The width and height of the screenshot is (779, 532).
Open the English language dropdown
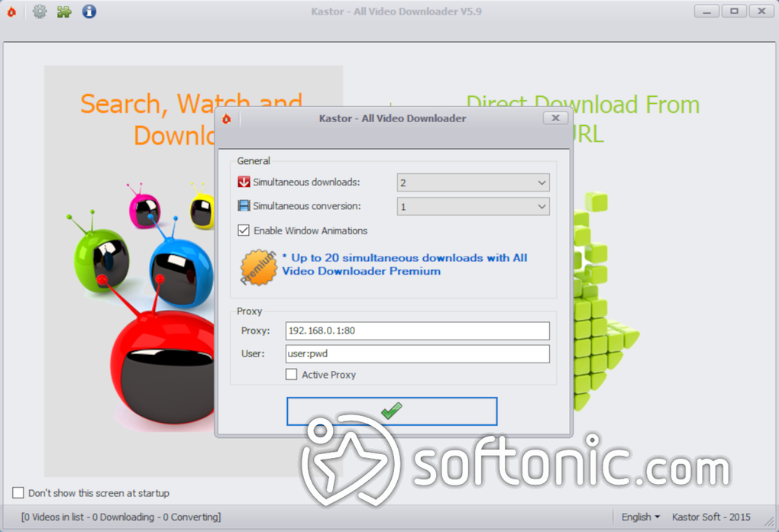pos(641,517)
